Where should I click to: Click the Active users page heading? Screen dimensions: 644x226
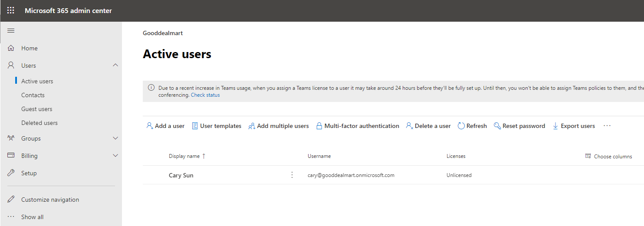(177, 54)
